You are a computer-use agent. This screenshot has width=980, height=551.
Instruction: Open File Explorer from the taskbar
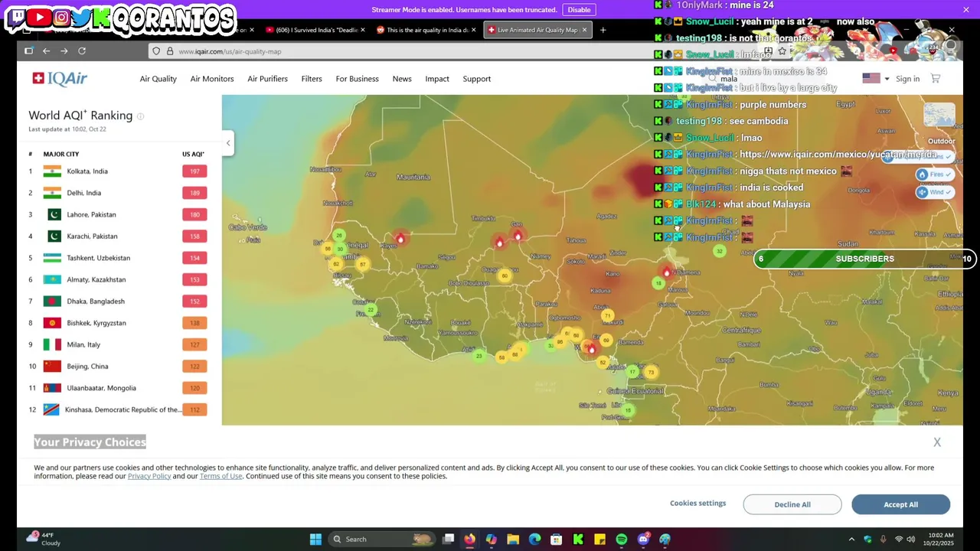[513, 540]
